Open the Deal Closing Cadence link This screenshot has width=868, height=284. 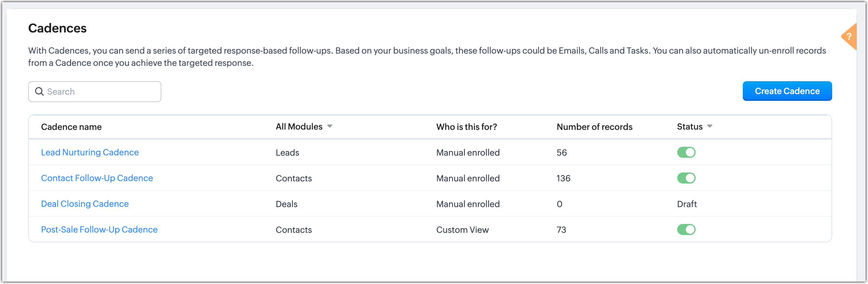click(85, 204)
